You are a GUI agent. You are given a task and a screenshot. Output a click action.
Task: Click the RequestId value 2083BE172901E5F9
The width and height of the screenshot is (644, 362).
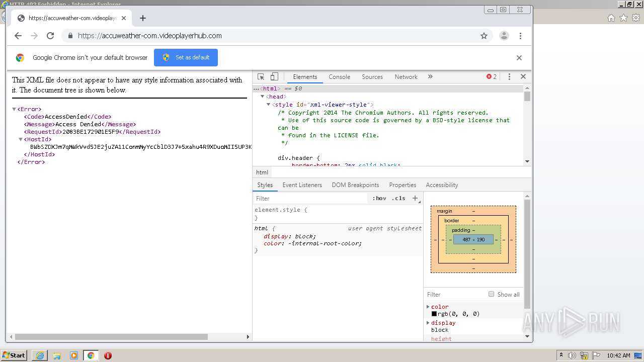click(x=91, y=132)
